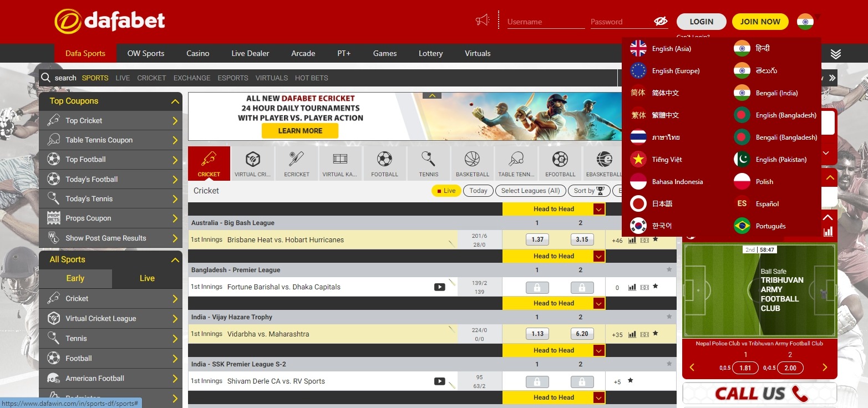Collapse the promo banner with top arrow
This screenshot has height=408, width=868.
[432, 95]
